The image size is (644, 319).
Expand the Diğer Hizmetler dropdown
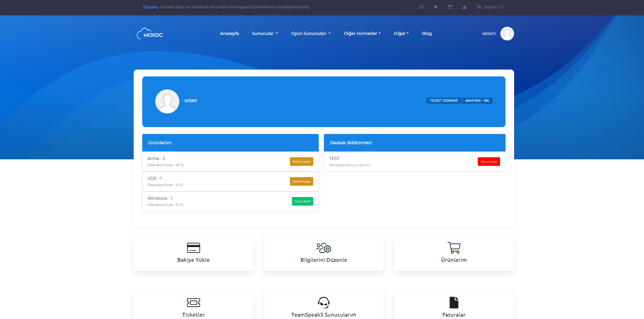362,34
